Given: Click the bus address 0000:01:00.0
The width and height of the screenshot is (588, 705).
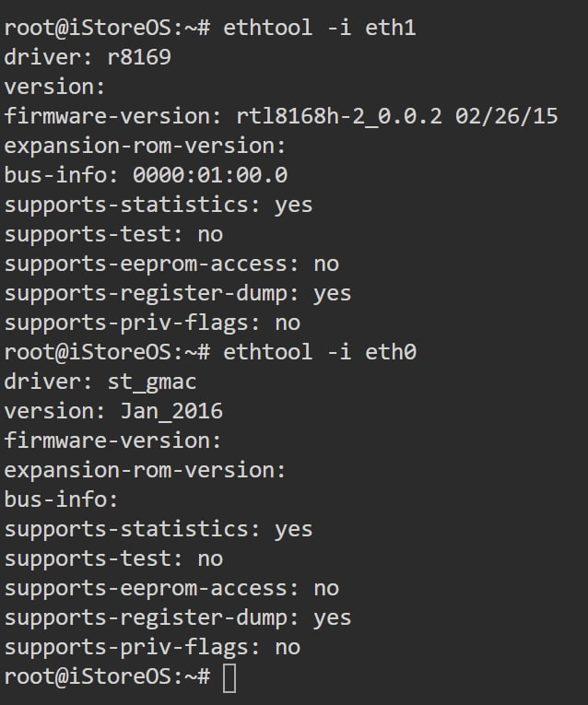Looking at the screenshot, I should tap(210, 175).
